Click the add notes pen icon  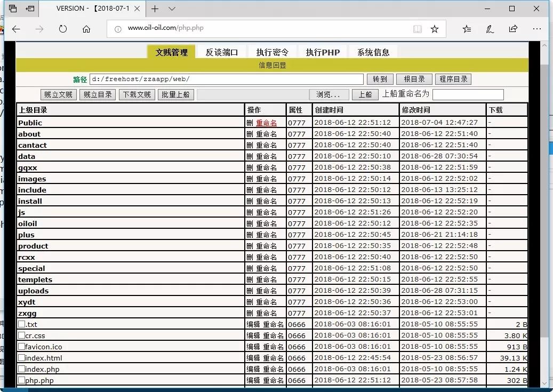[x=490, y=29]
